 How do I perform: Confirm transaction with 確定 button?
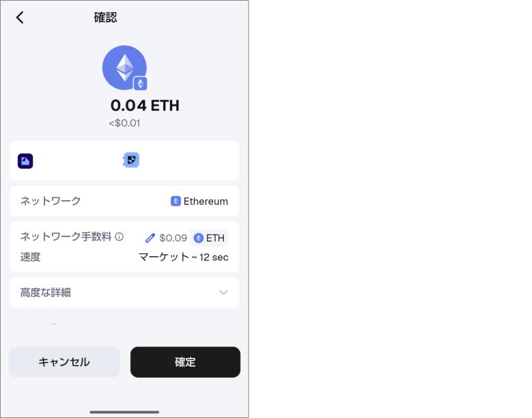185,362
